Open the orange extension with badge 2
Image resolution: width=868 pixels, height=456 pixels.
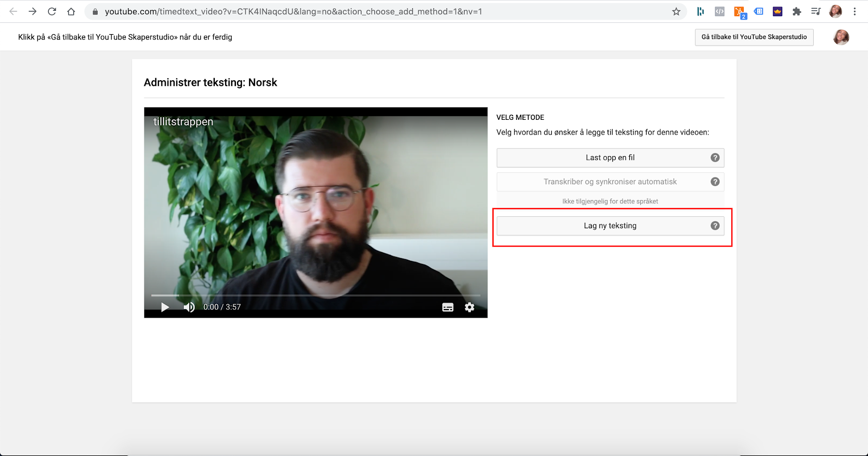point(739,12)
